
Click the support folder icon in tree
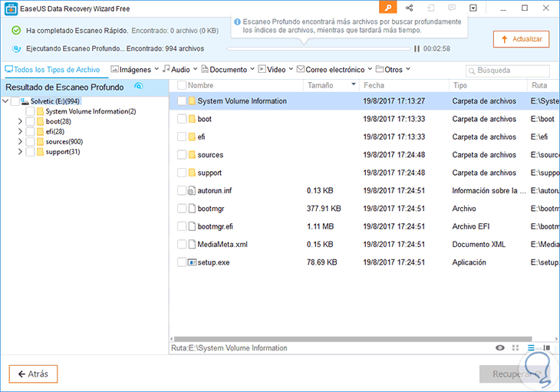point(41,152)
